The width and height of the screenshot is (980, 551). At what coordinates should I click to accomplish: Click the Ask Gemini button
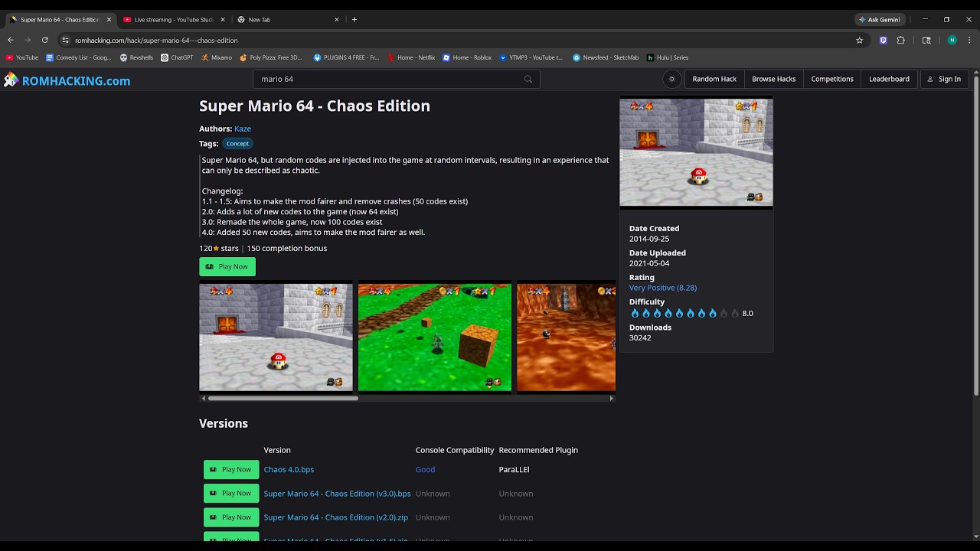click(880, 19)
